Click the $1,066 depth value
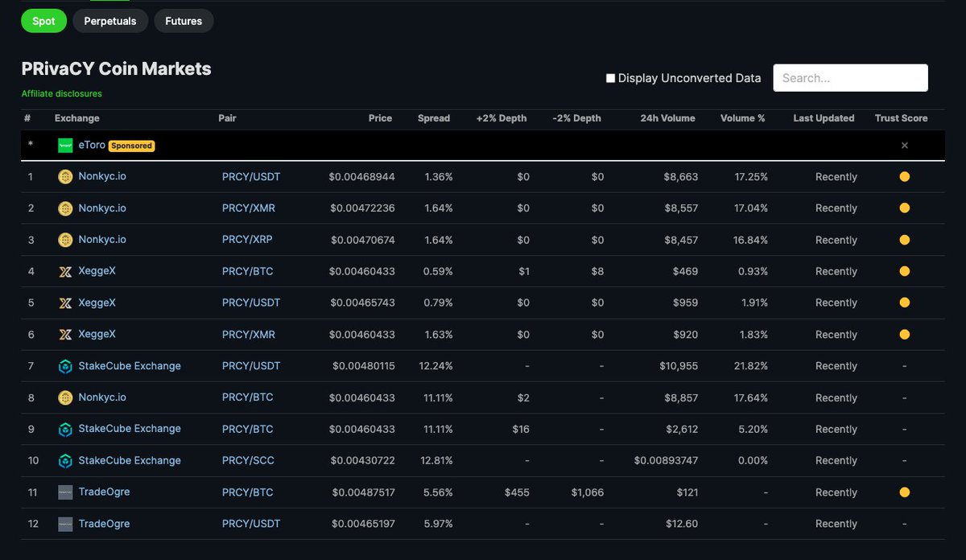966x560 pixels. (587, 492)
